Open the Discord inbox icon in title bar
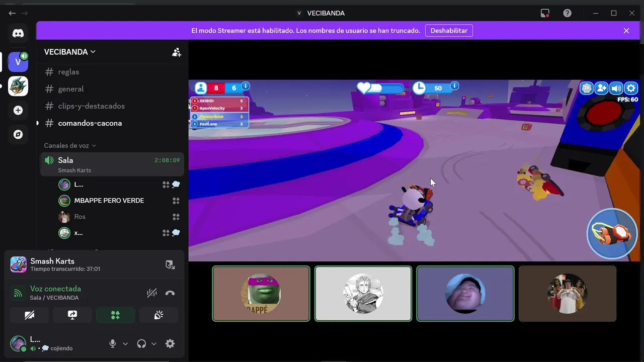Viewport: 644px width, 362px height. [x=545, y=13]
